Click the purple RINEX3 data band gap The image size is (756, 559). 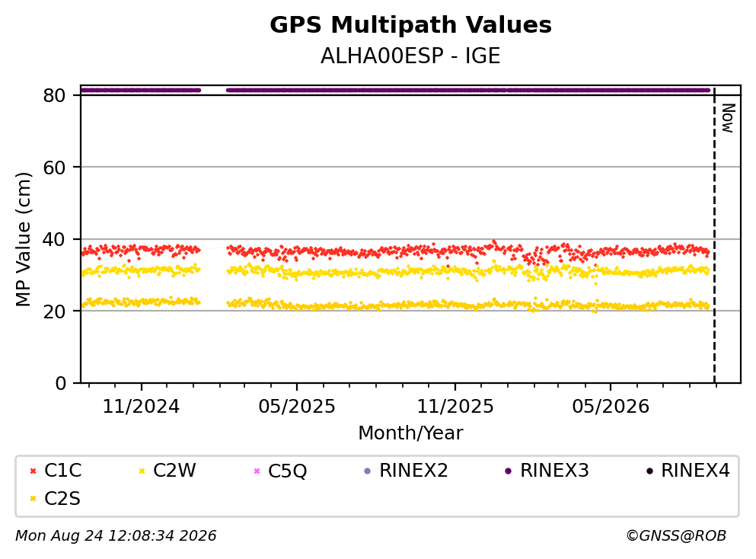(213, 90)
